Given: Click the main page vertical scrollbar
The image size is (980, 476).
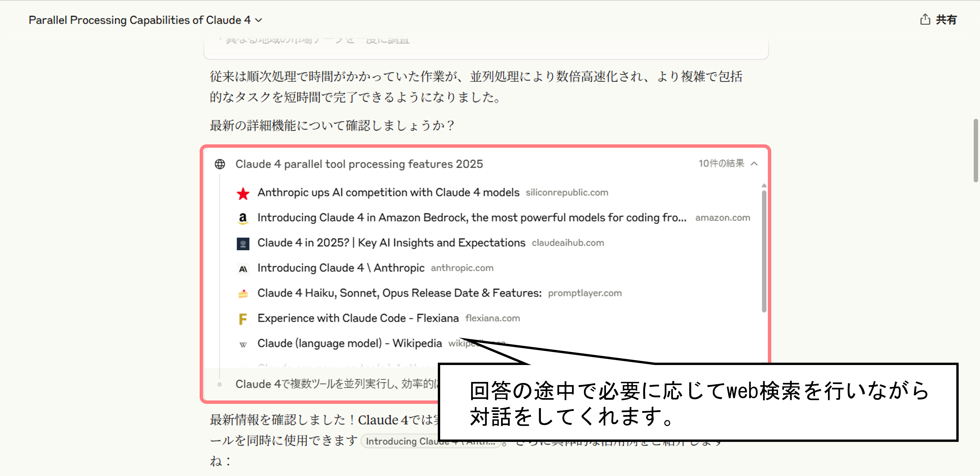Looking at the screenshot, I should pyautogui.click(x=976, y=151).
